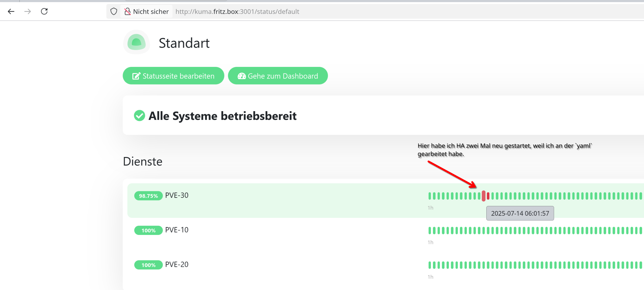Click the first green heartbeat bar of PVE-10
644x290 pixels.
430,230
